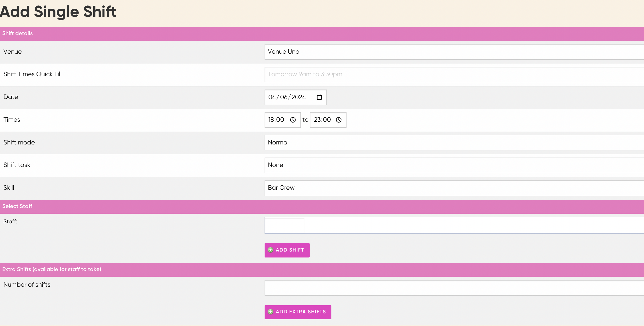Click the Date field label
This screenshot has width=644, height=326.
11,97
